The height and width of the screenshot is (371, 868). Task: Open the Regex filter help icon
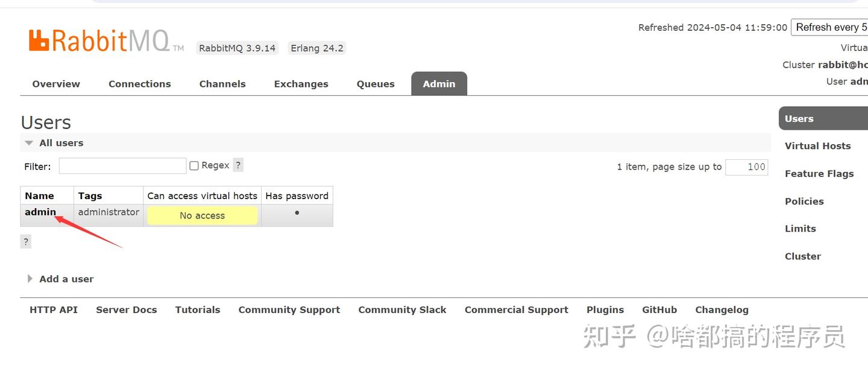tap(238, 165)
